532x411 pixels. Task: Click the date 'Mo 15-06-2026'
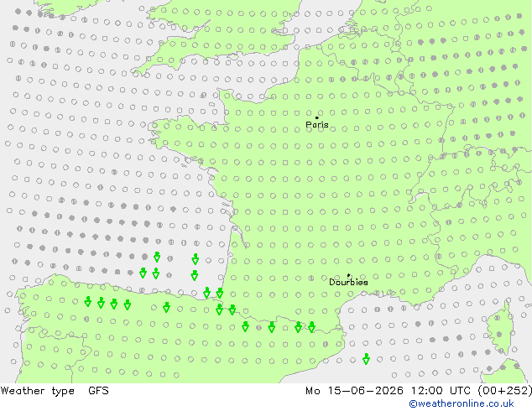[x=354, y=391]
